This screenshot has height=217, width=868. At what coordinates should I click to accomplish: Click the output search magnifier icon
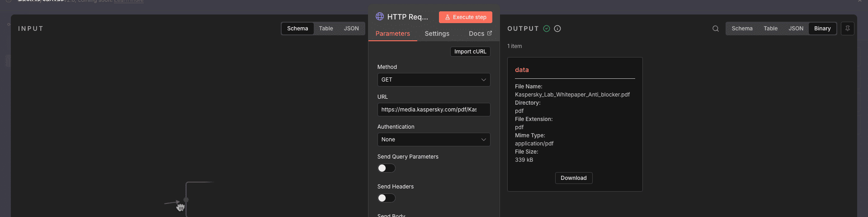pyautogui.click(x=716, y=29)
